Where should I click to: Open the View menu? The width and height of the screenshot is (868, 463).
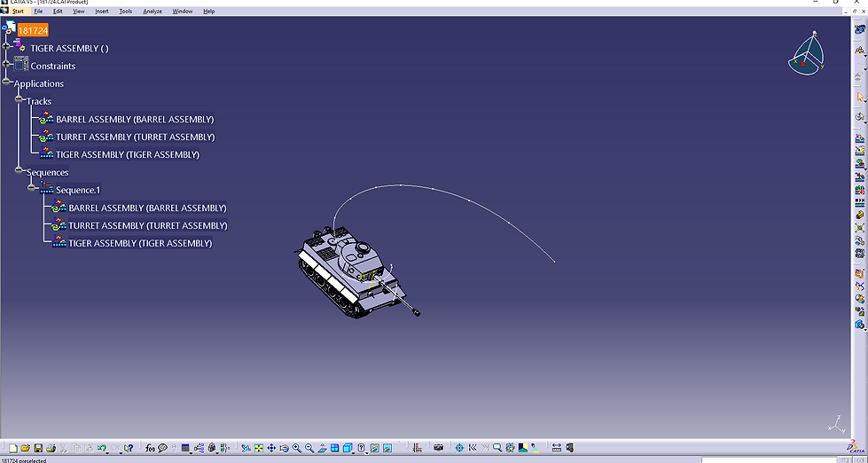click(x=79, y=11)
